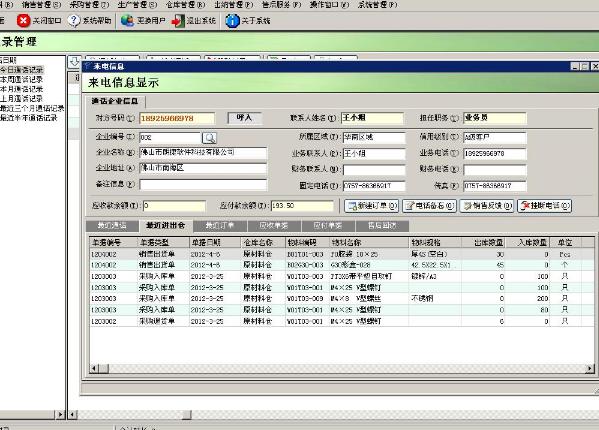The width and height of the screenshot is (599, 430).
Task: Click the 应付款余额 field showing 193.50
Action: 302,206
